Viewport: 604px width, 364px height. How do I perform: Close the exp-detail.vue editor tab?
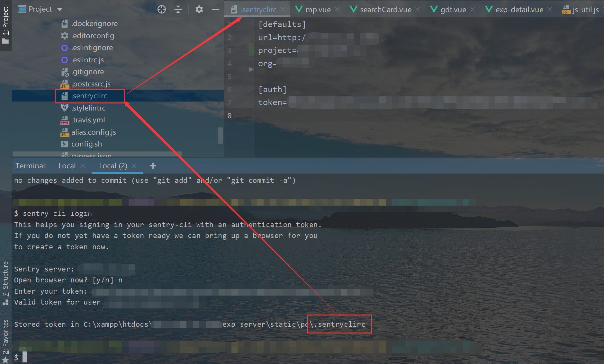[x=550, y=10]
